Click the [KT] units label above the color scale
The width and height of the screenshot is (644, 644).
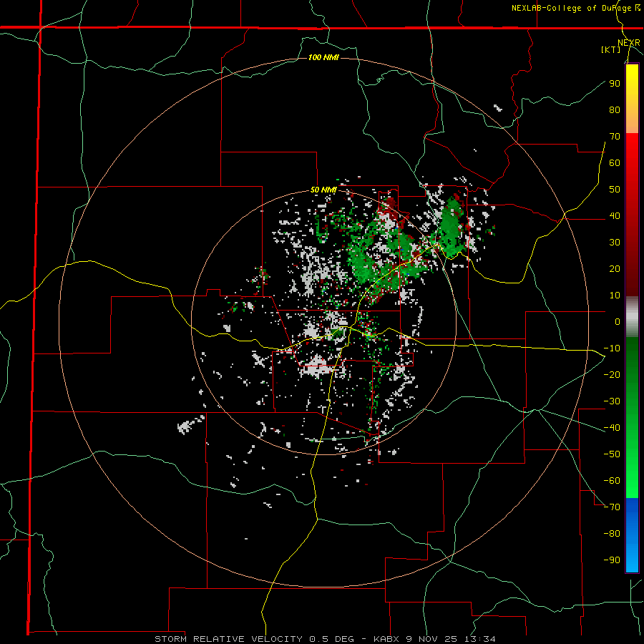tap(611, 49)
